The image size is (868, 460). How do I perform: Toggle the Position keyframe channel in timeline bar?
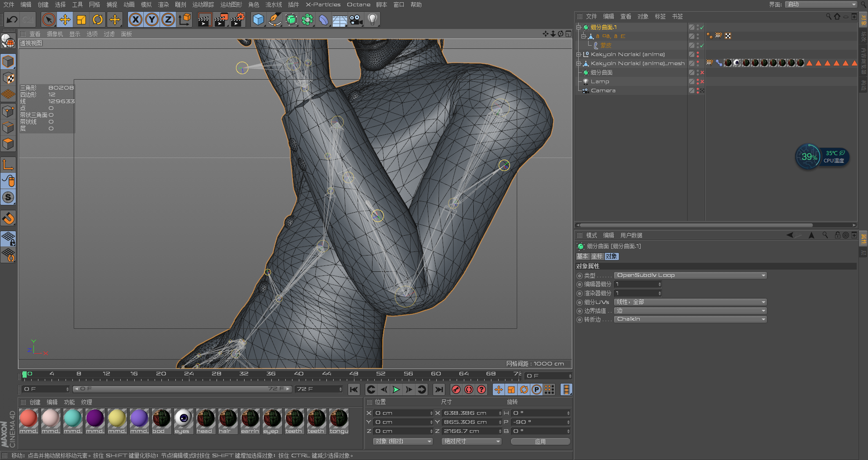[x=499, y=389]
